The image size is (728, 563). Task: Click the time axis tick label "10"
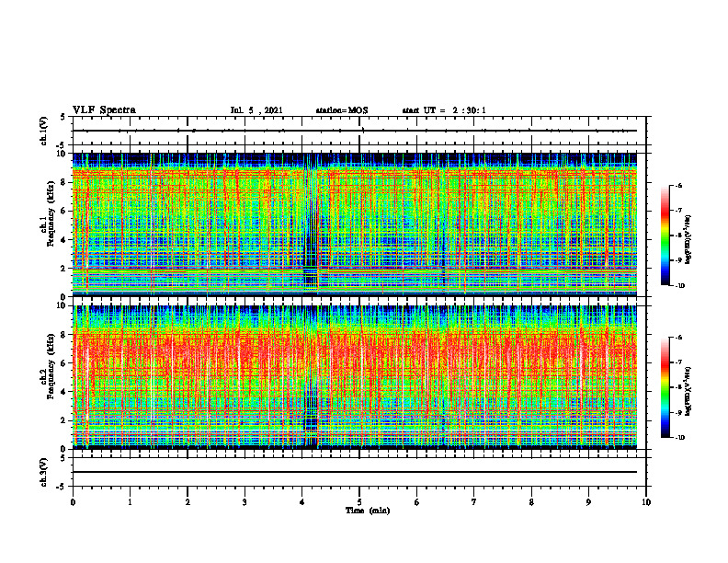point(646,502)
